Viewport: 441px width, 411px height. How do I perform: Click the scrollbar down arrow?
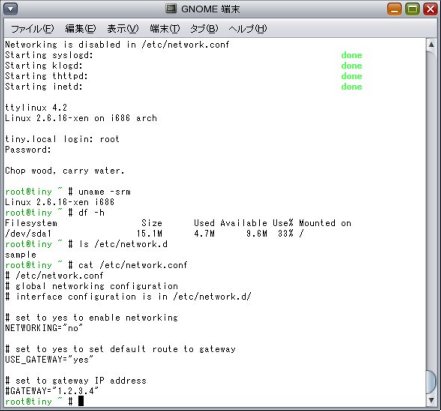tap(431, 400)
